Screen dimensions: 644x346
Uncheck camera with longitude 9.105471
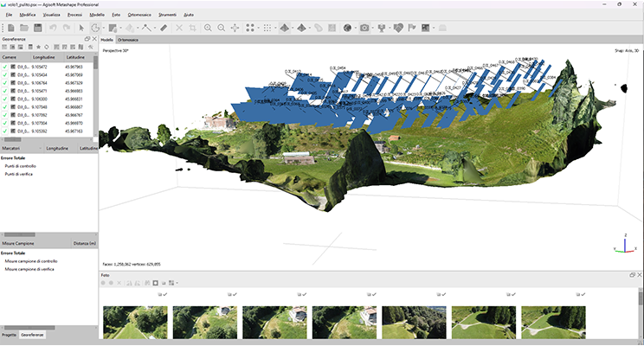coord(5,91)
